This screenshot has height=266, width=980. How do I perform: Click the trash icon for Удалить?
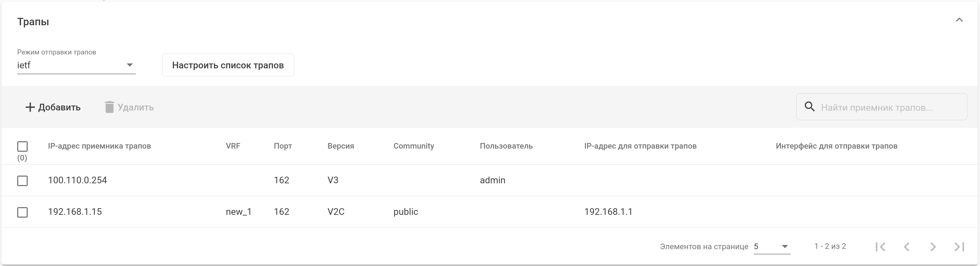pos(109,108)
